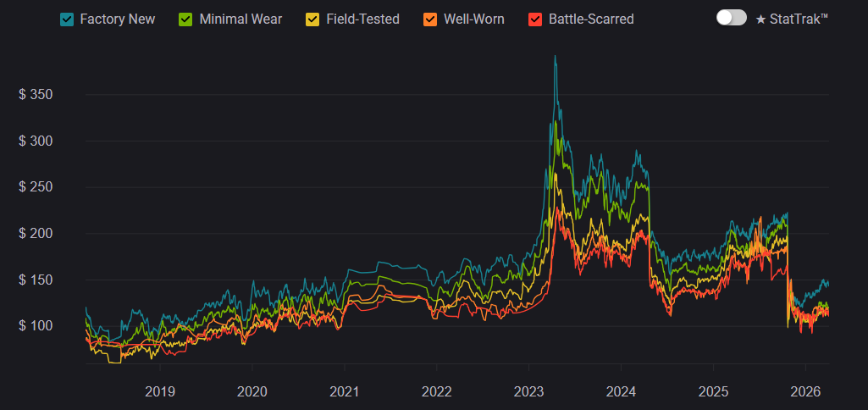Click the 2026 year axis label
Image resolution: width=868 pixels, height=410 pixels.
(x=804, y=392)
